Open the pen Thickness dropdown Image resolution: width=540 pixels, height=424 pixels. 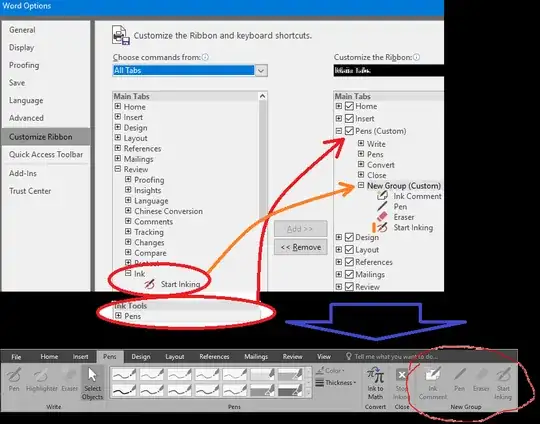336,383
